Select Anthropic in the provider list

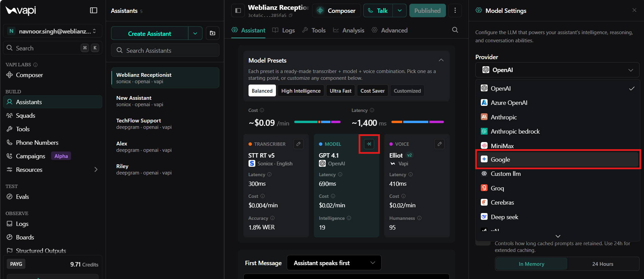pyautogui.click(x=558, y=117)
